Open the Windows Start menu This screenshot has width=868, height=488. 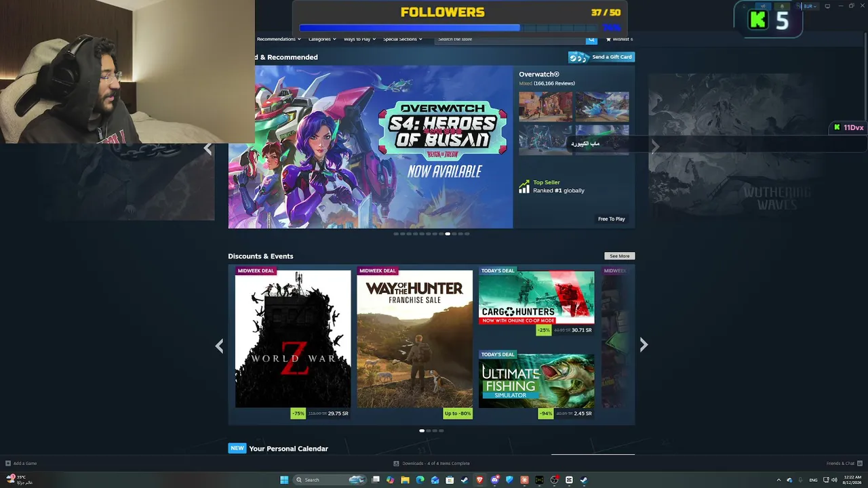click(284, 480)
